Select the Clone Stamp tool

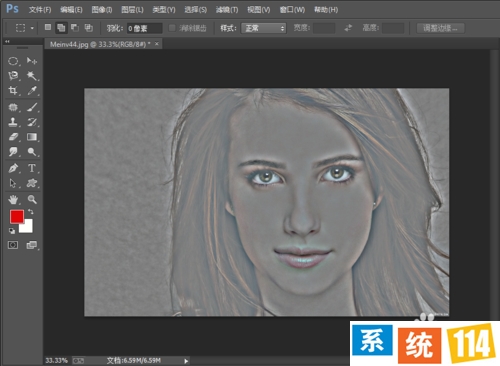pyautogui.click(x=13, y=122)
